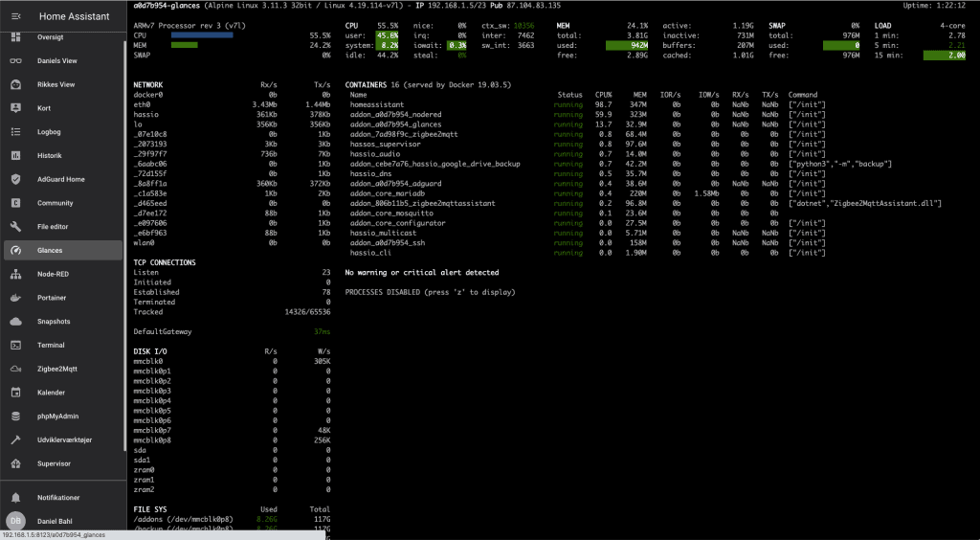Click the Terminal console icon

click(15, 345)
